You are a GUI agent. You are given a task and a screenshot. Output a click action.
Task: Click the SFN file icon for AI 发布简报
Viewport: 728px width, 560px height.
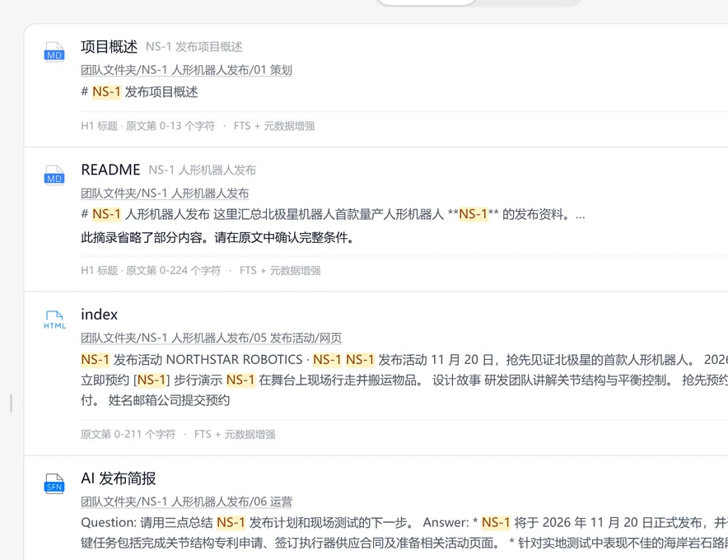coord(54,483)
